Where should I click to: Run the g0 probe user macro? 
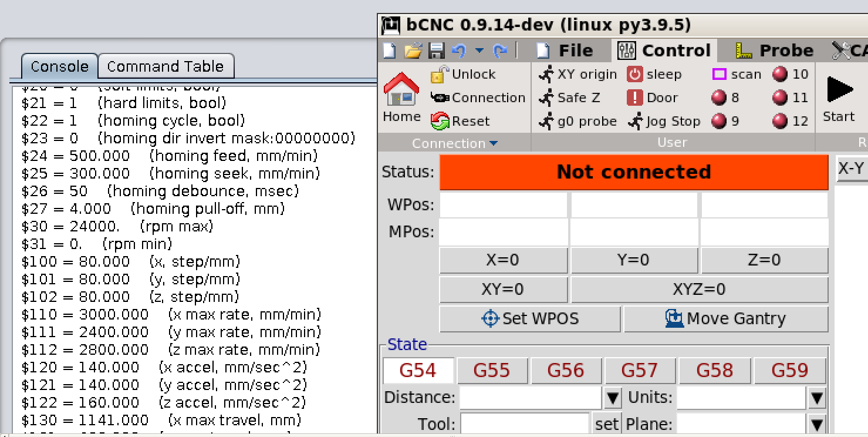tap(578, 121)
